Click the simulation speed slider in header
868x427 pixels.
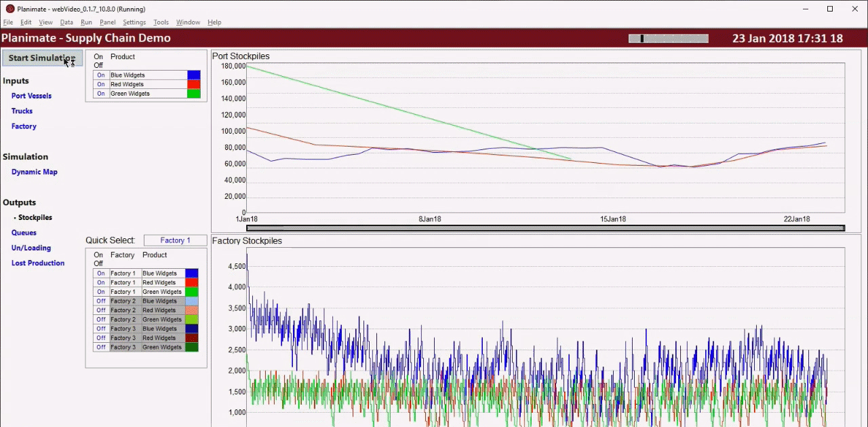pyautogui.click(x=668, y=39)
